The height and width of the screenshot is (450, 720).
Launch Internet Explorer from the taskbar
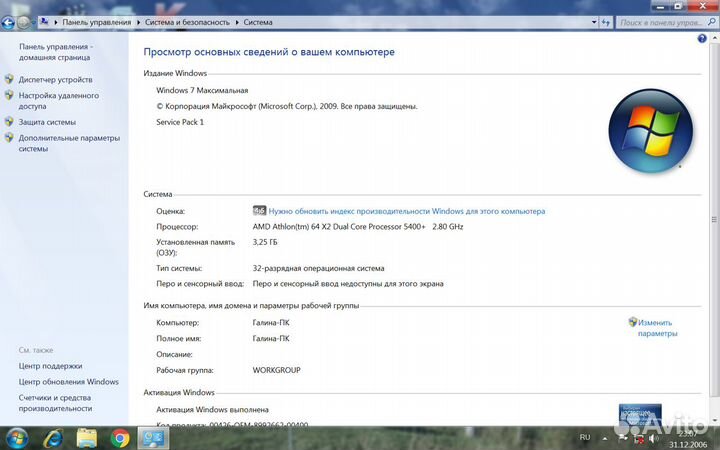(52, 438)
